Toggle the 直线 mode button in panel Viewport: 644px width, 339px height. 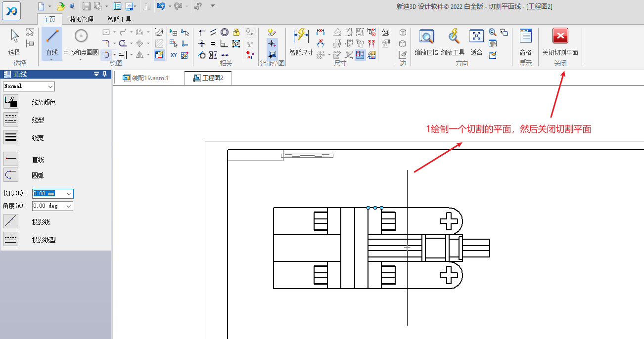[x=11, y=159]
